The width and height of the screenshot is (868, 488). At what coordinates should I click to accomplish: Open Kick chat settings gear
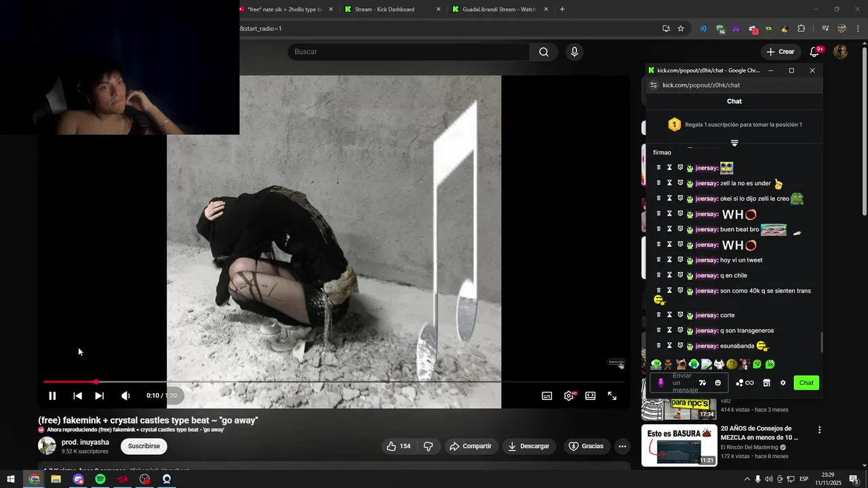(x=783, y=383)
